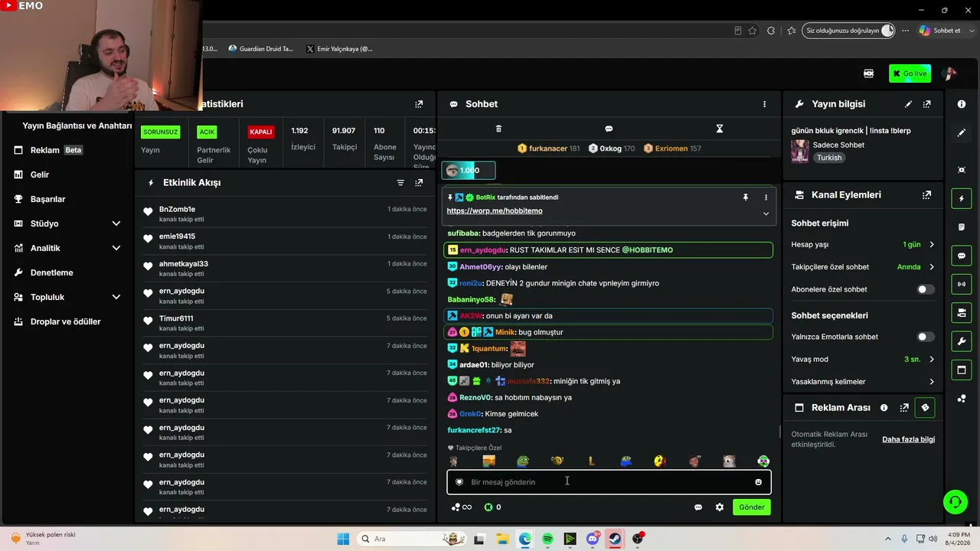Toggle the 'Siz olduğunuzu doğrulayın' browser button
The width and height of the screenshot is (980, 551).
click(848, 31)
